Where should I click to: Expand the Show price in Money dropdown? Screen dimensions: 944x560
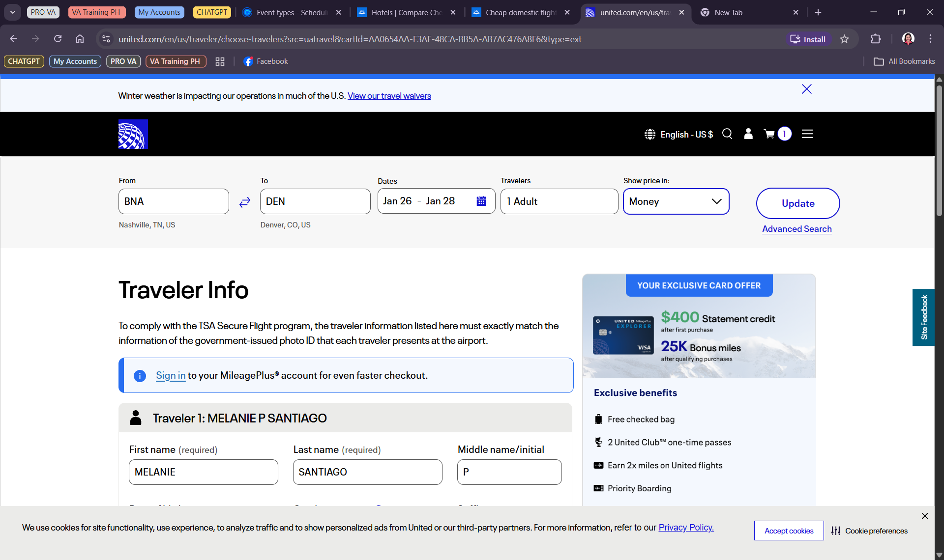(676, 201)
